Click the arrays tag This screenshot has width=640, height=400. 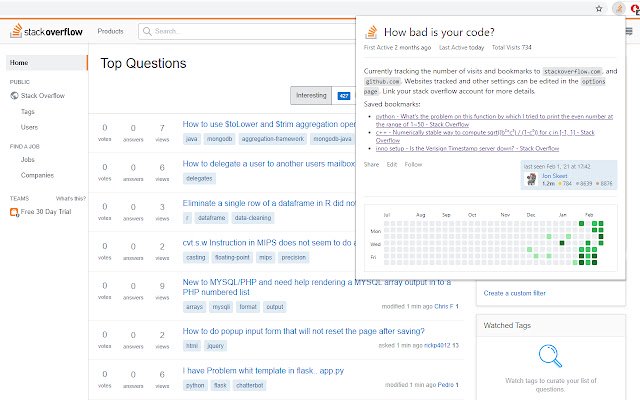(194, 307)
